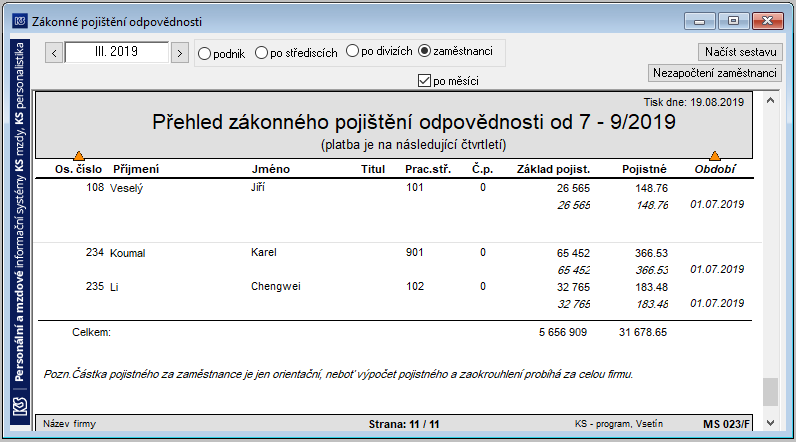796x442 pixels.
Task: Click surname Veselý in the table
Action: coord(126,188)
